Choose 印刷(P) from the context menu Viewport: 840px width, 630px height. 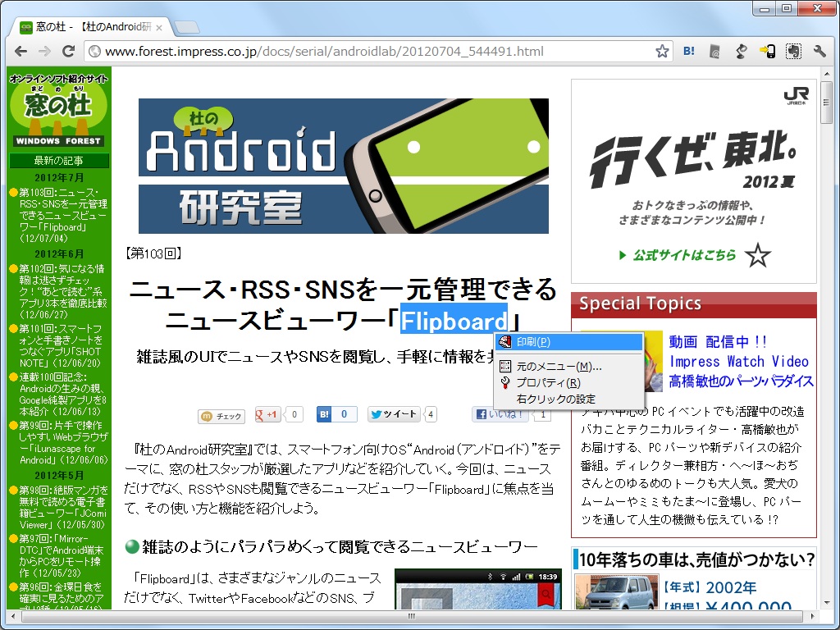click(x=568, y=342)
